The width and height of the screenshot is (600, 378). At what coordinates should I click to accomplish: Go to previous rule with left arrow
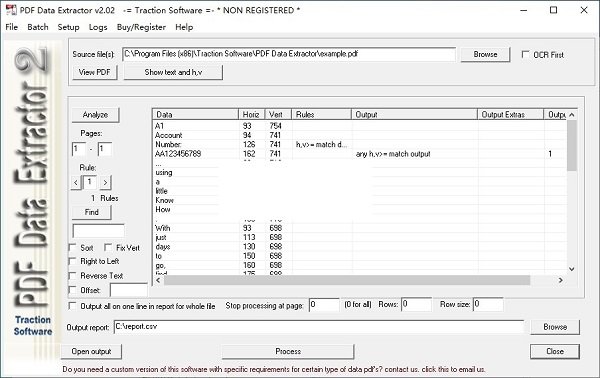pos(76,182)
